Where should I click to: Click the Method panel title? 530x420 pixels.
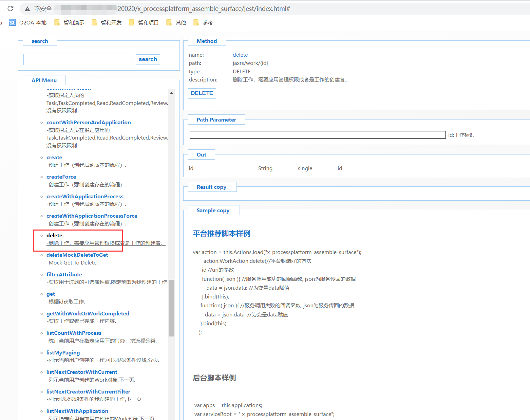(x=207, y=41)
